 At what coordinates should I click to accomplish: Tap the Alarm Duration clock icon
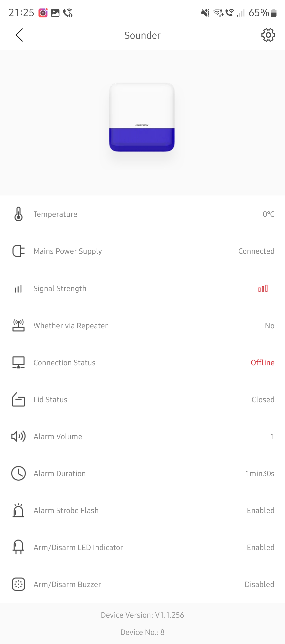pos(19,473)
